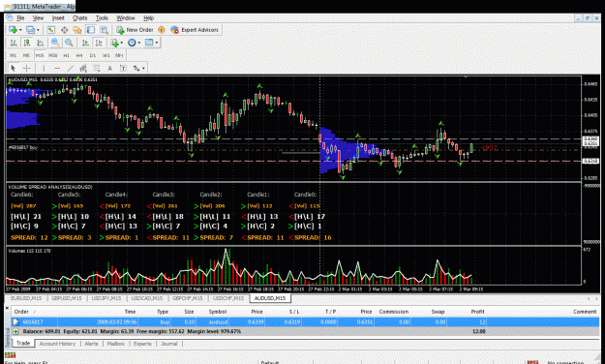The image size is (605, 364).
Task: Open the Tools menu
Action: tap(102, 18)
